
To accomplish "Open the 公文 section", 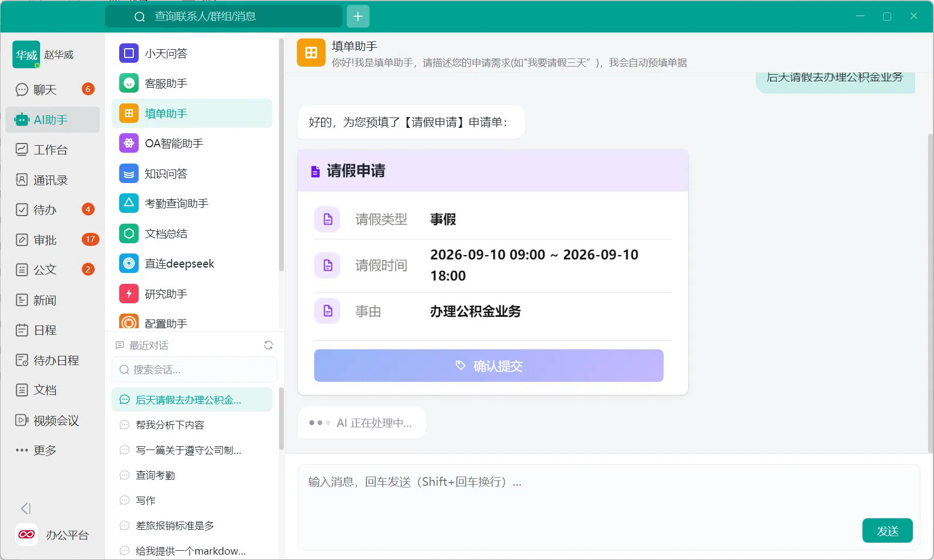I will [53, 270].
